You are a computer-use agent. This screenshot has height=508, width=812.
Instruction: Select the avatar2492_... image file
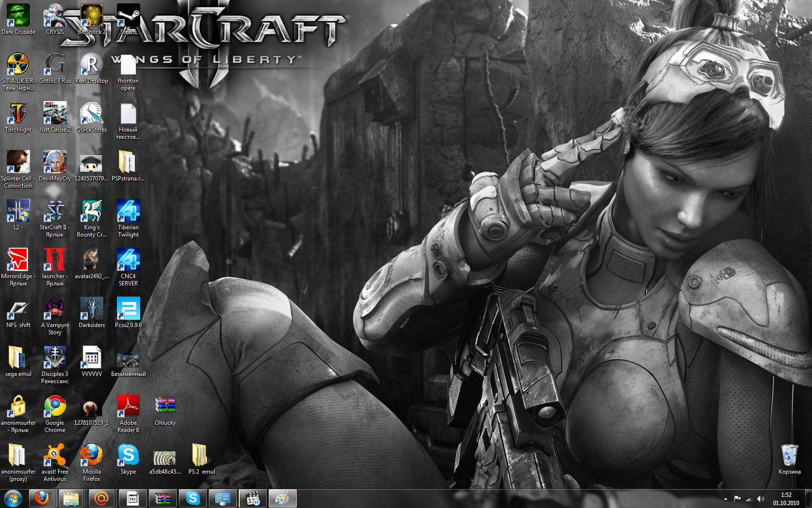pos(92,264)
